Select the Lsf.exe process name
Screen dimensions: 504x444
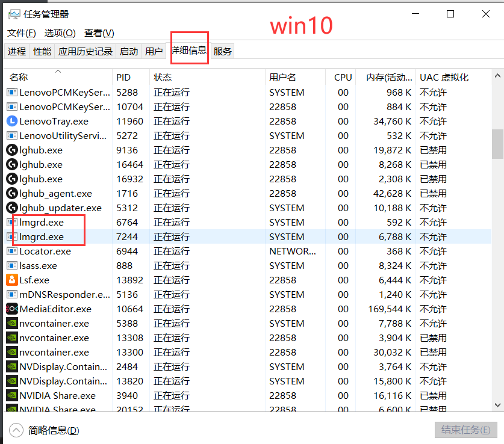(x=34, y=280)
